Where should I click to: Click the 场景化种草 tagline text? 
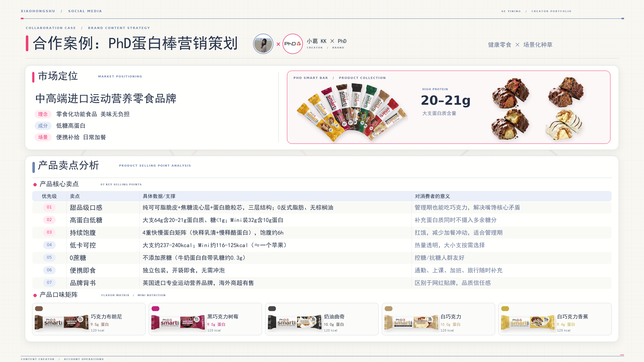click(538, 45)
